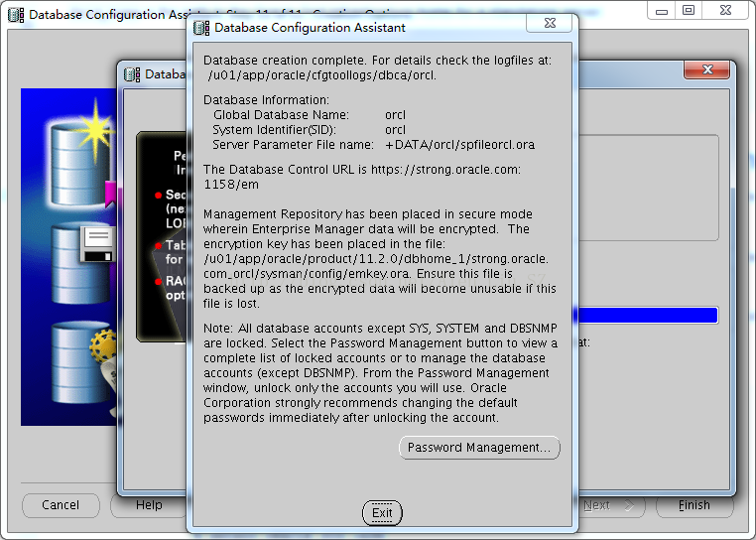Click the System Identifier(SID) value orcl
This screenshot has width=756, height=540.
(395, 130)
